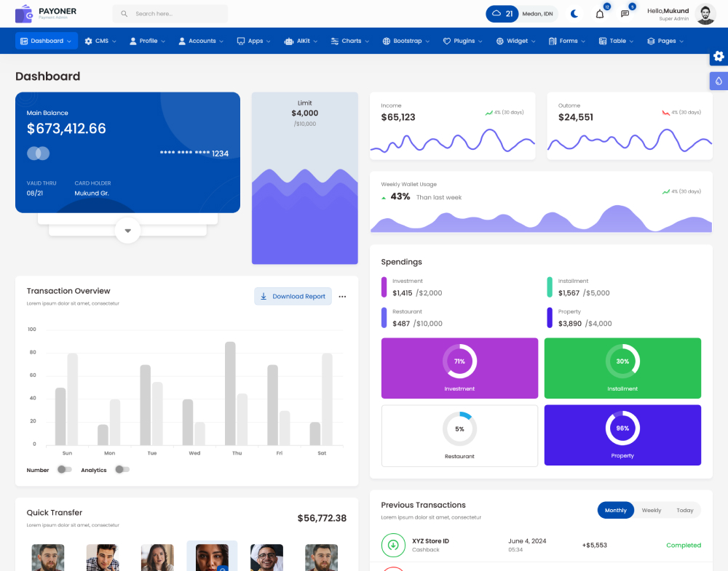Toggle the Number switch
This screenshot has height=571, width=728.
64,470
